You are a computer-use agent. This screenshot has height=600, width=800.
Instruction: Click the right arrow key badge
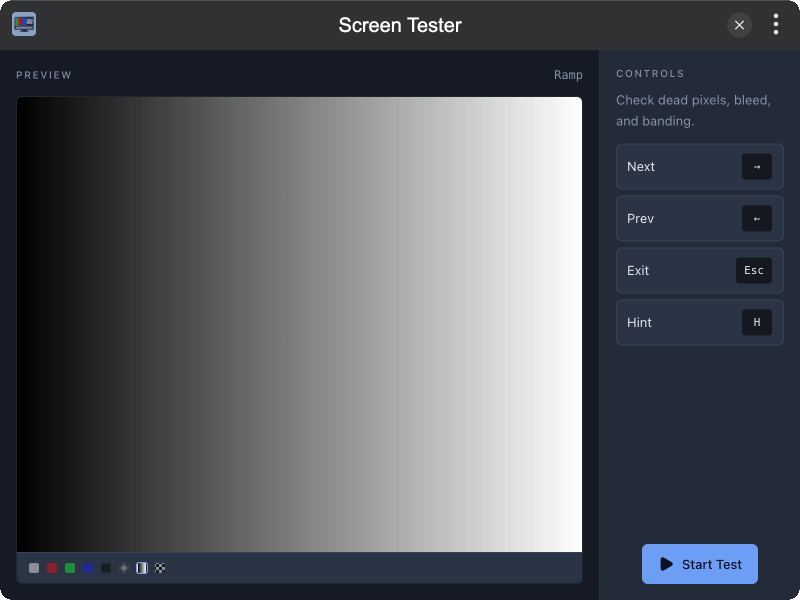[757, 167]
